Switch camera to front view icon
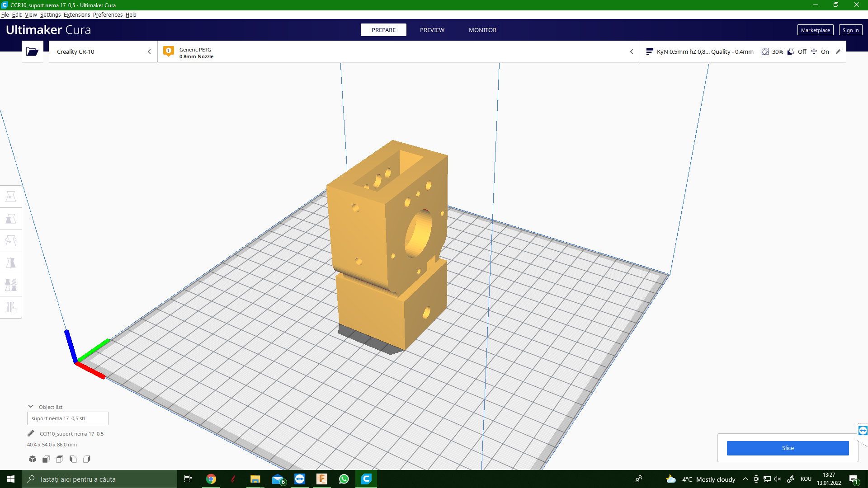The height and width of the screenshot is (488, 868). pos(46,459)
